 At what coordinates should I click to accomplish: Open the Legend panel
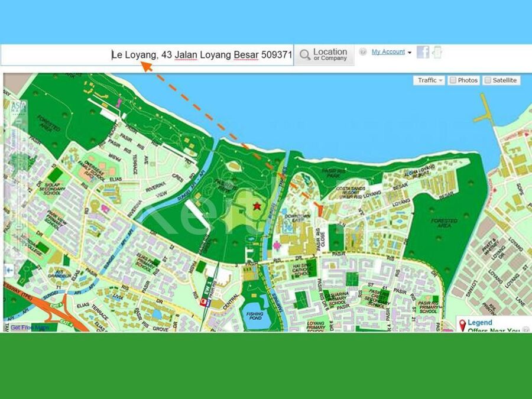point(479,323)
